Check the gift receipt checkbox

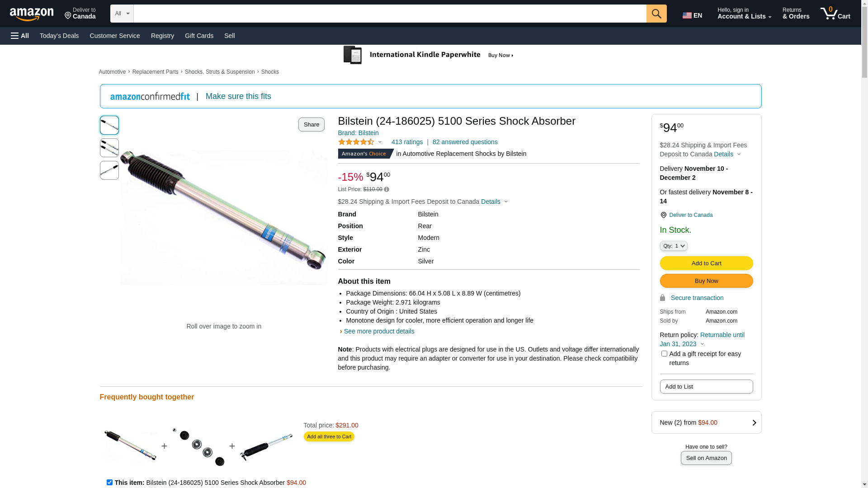coord(664,354)
